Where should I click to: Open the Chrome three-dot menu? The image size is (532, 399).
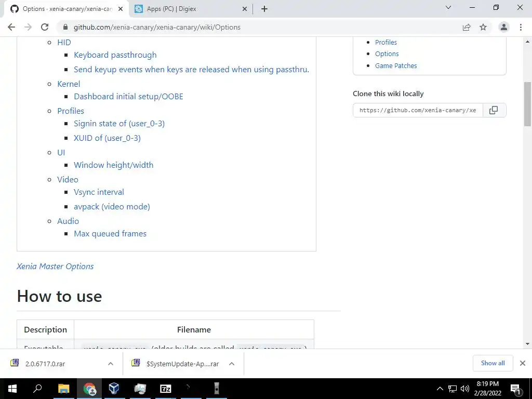pos(521,27)
